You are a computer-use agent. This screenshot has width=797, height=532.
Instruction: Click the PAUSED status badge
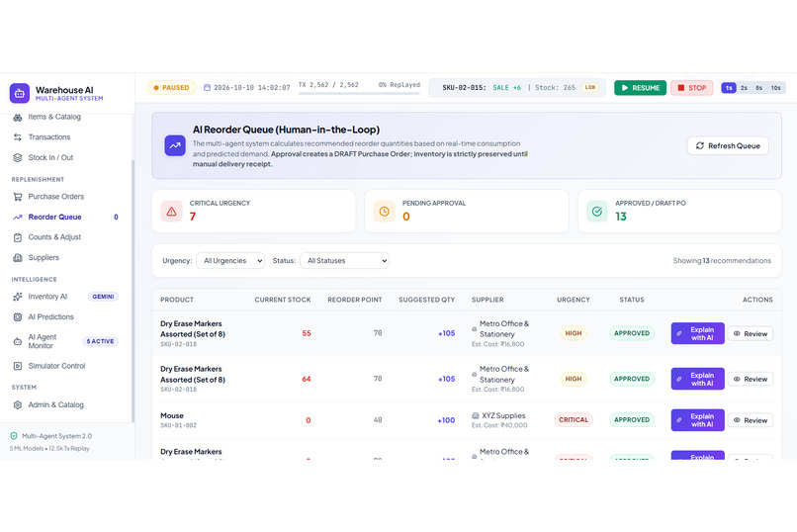tap(171, 88)
